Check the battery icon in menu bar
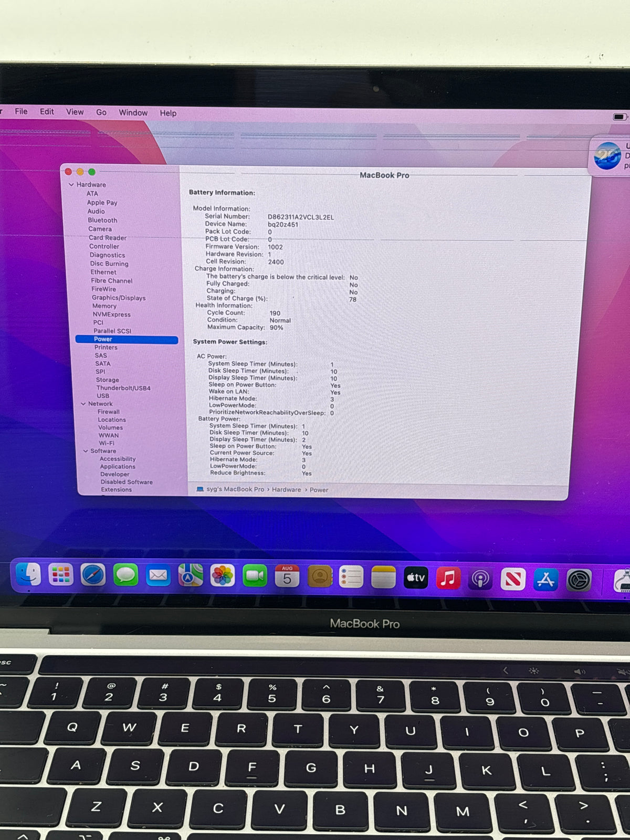630x840 pixels. click(620, 117)
